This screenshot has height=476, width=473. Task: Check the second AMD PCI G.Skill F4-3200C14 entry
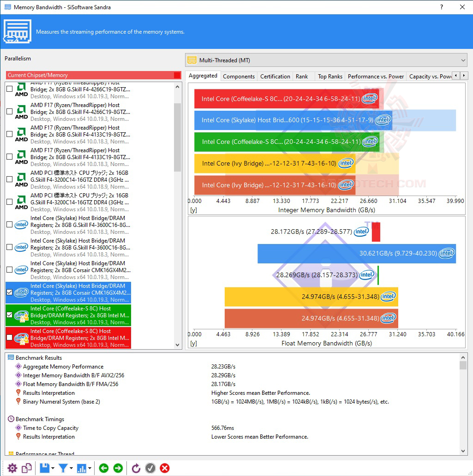pos(9,202)
